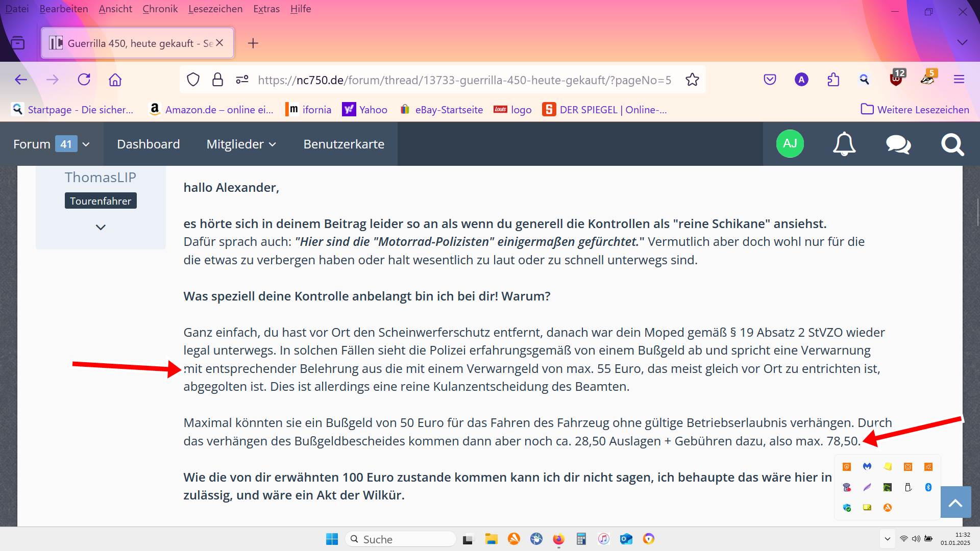Click the Firefox home button

coord(115,80)
